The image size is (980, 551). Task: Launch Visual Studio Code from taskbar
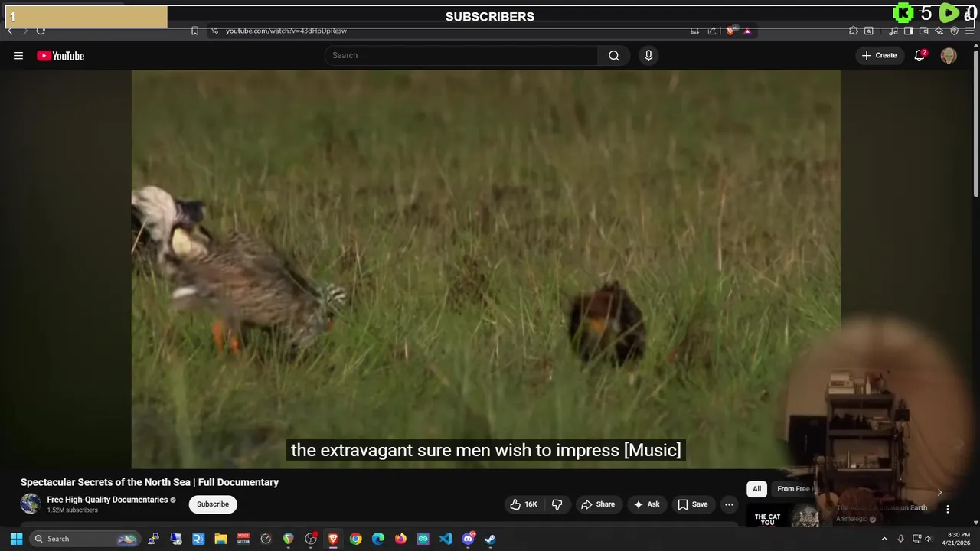[446, 539]
